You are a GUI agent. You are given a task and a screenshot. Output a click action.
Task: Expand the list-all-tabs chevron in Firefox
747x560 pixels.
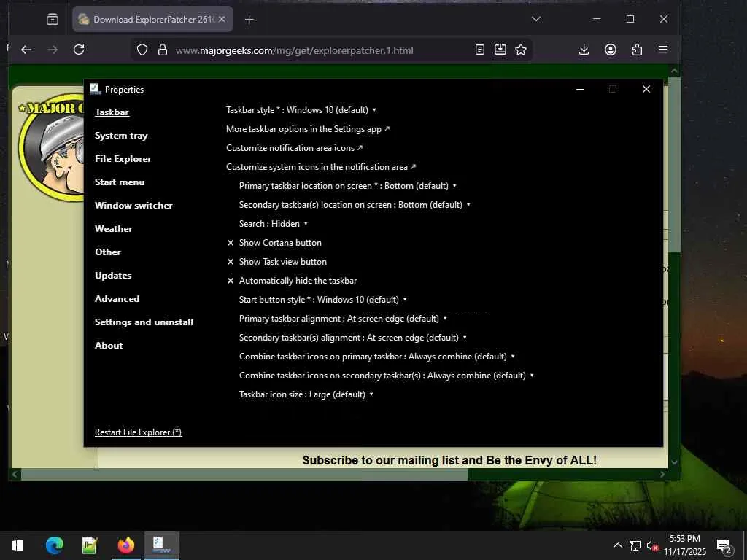pos(536,19)
